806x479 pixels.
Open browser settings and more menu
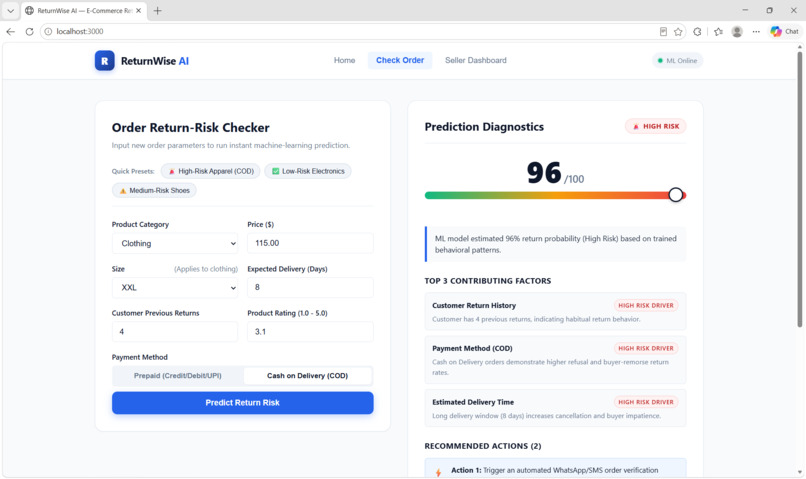coord(756,32)
